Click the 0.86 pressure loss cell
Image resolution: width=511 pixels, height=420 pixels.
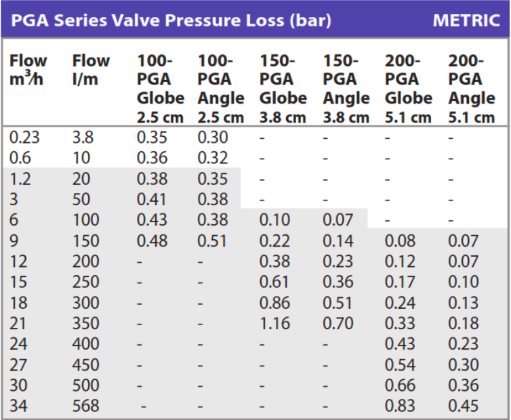point(274,302)
